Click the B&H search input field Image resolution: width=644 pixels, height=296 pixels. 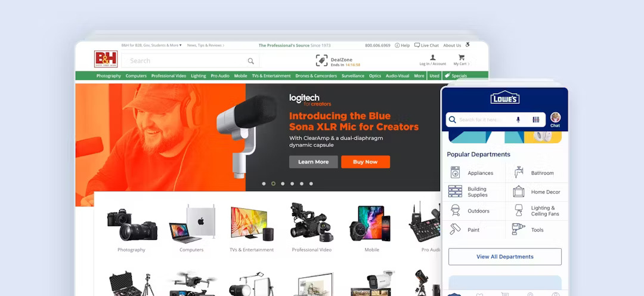click(185, 61)
